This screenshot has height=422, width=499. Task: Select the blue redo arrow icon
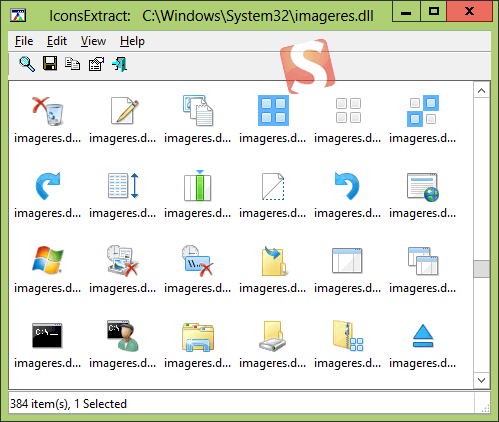pyautogui.click(x=48, y=186)
